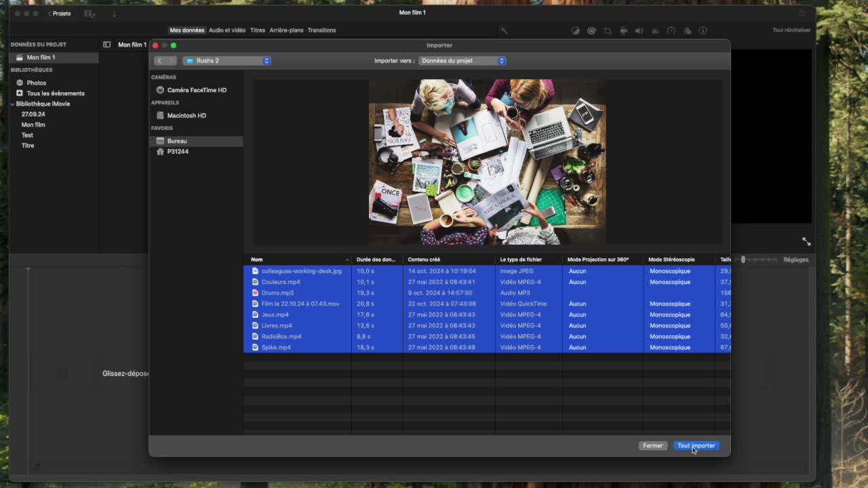Click the Tout importer button
This screenshot has width=868, height=488.
coord(696,445)
